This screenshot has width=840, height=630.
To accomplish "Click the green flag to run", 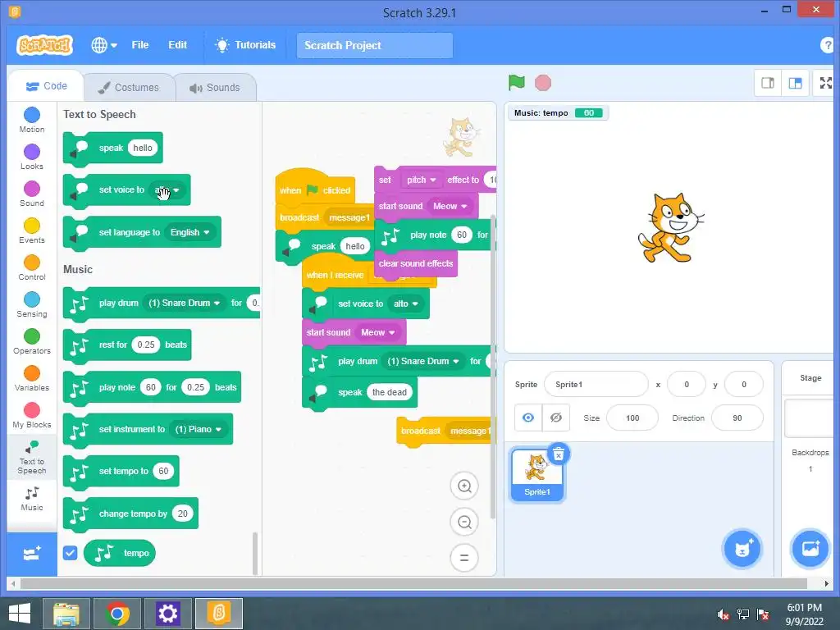I will tap(517, 83).
